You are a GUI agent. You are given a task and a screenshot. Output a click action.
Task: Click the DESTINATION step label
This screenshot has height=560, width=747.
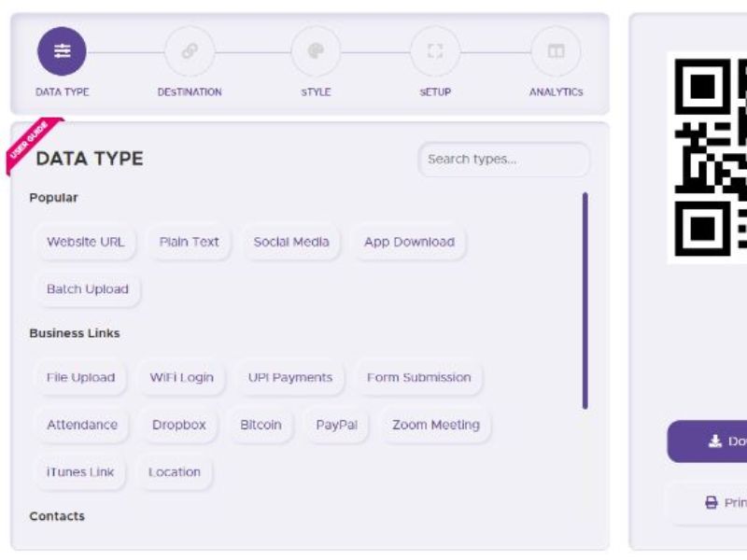[x=190, y=92]
